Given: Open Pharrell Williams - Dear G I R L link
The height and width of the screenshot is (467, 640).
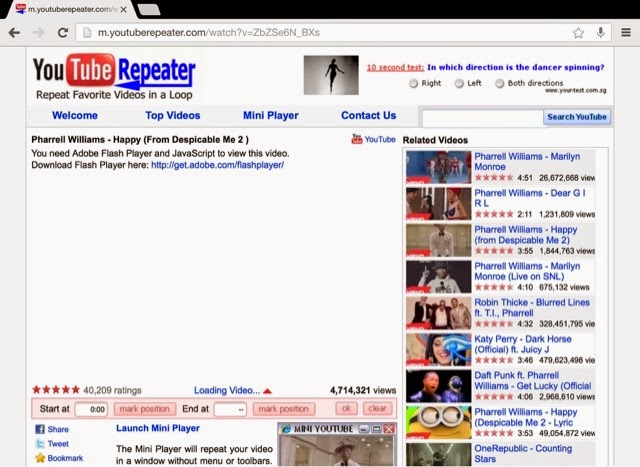Looking at the screenshot, I should point(530,198).
